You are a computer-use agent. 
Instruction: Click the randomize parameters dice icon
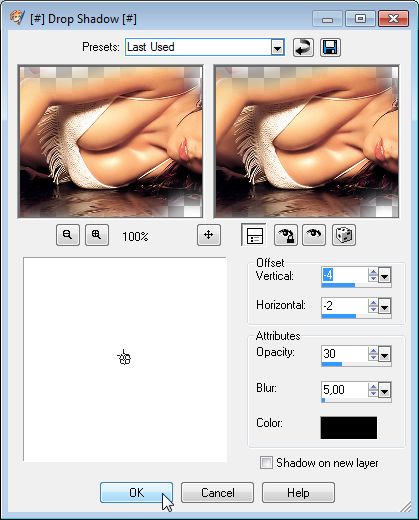click(344, 235)
